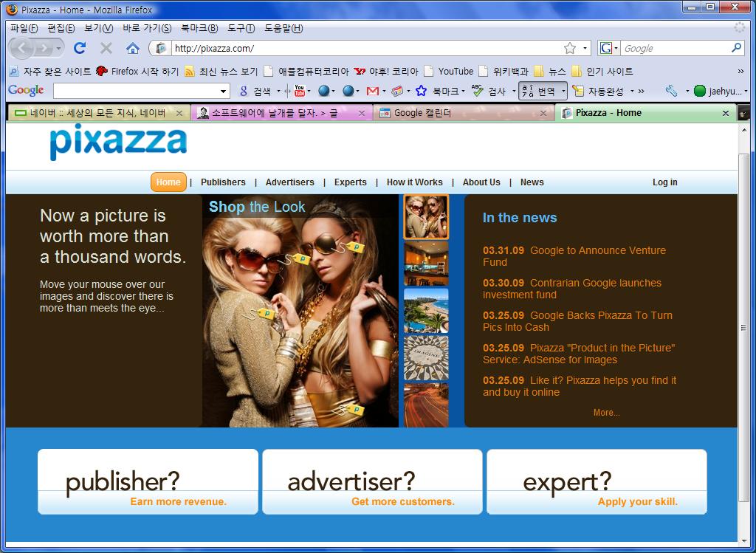Click the publisher? Earn more revenue card

click(x=148, y=481)
